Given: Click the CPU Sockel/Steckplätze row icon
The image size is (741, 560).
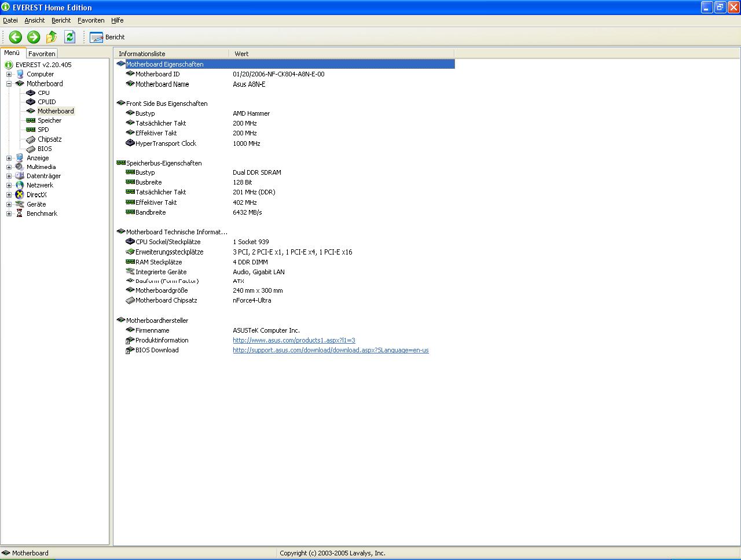Looking at the screenshot, I should pyautogui.click(x=130, y=242).
